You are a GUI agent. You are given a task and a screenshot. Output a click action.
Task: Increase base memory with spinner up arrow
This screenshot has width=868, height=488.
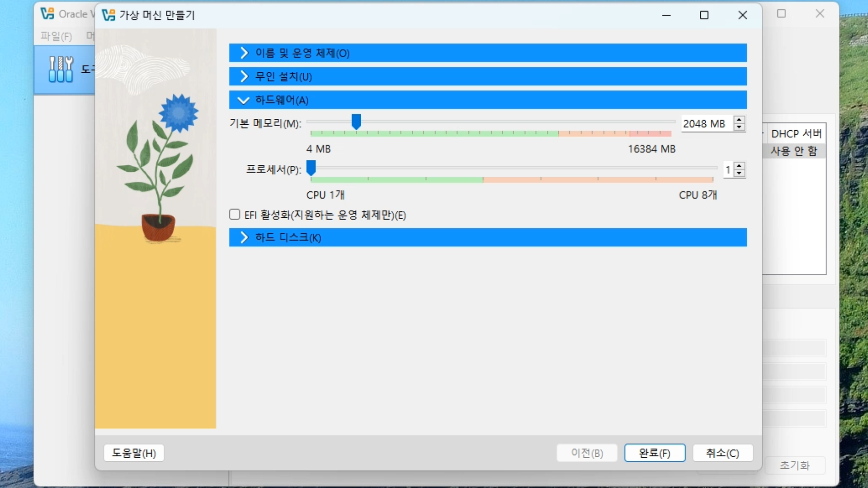point(739,120)
